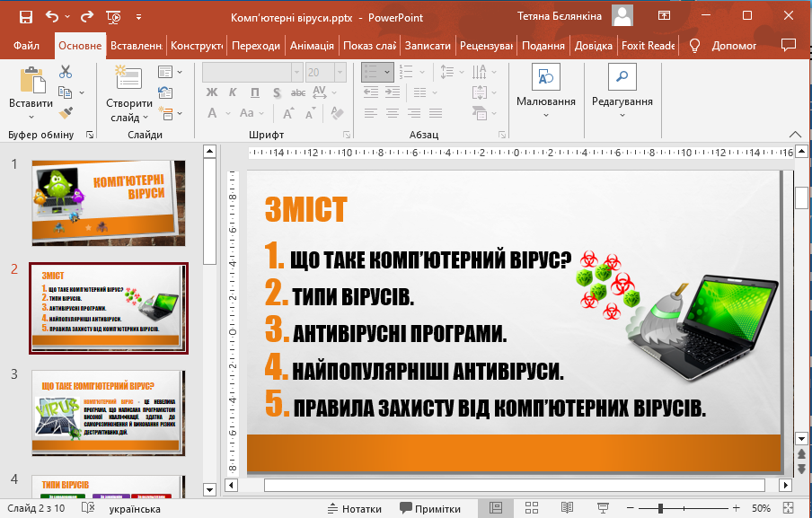Open the bullets list dropdown
This screenshot has width=812, height=518.
click(387, 73)
